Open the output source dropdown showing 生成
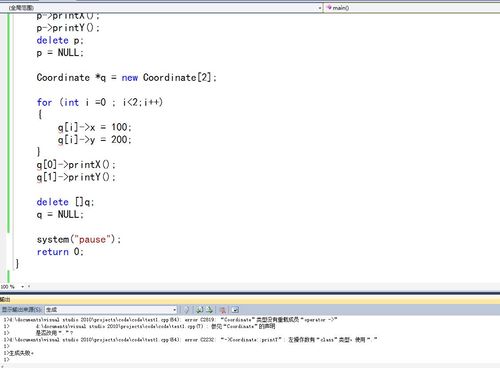The width and height of the screenshot is (500, 368). [x=111, y=310]
